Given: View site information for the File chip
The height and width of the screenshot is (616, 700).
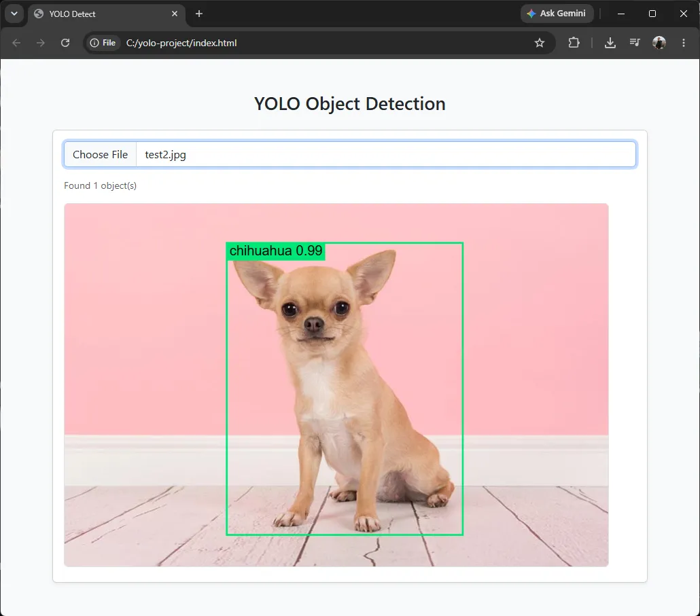Looking at the screenshot, I should coord(103,43).
